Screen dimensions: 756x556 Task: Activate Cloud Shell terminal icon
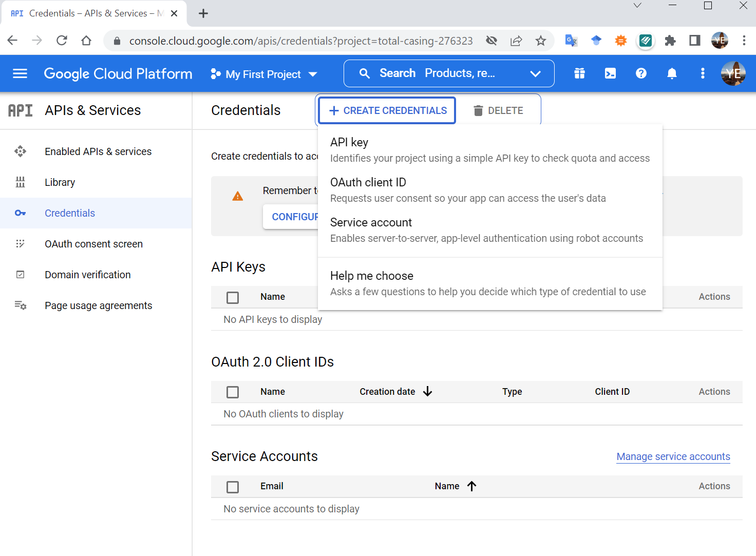point(610,73)
